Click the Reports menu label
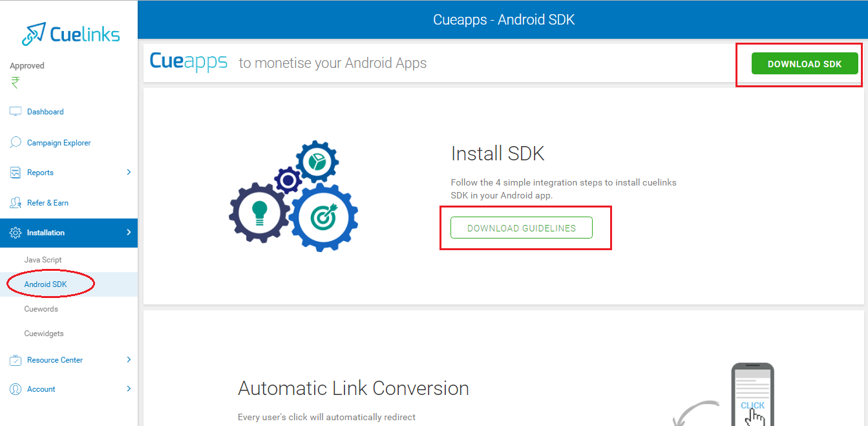 tap(40, 173)
